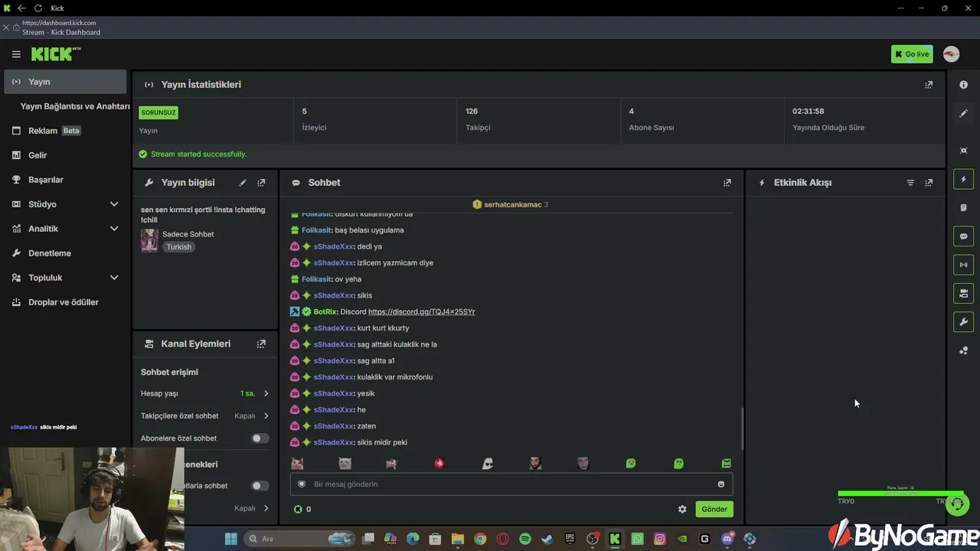
Task: Open Spotify from the taskbar
Action: pos(525,539)
